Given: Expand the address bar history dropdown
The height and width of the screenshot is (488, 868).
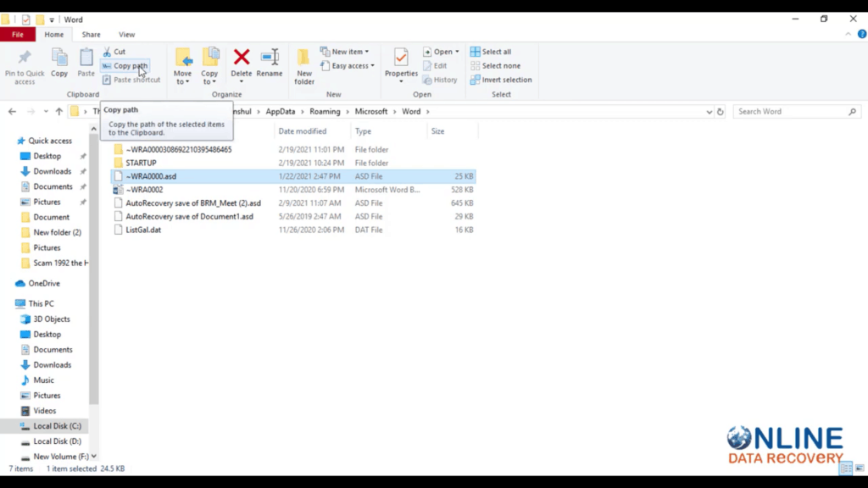Looking at the screenshot, I should (709, 112).
